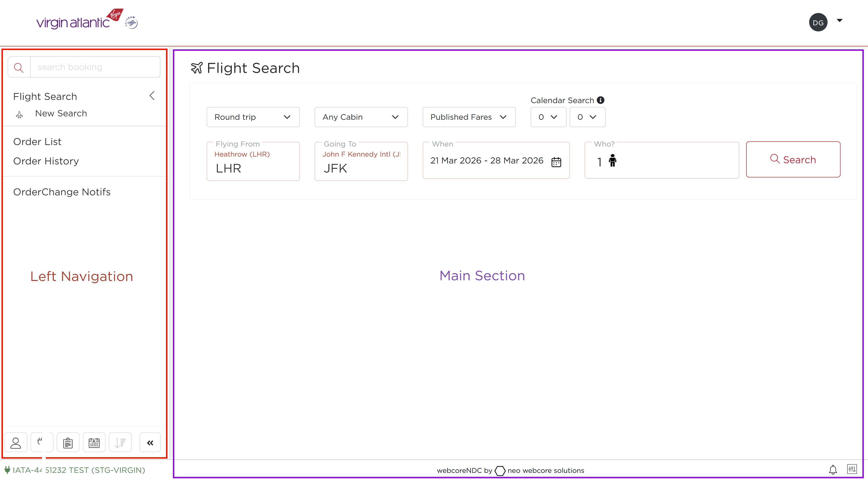Click the John F Kennedy Intl label
The height and width of the screenshot is (479, 868).
[x=361, y=154]
